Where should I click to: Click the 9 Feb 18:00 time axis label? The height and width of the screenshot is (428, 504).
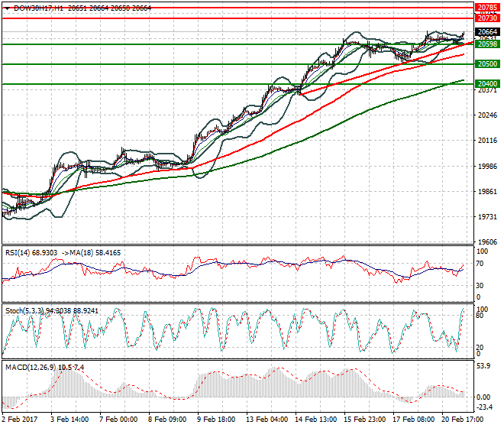coord(216,420)
